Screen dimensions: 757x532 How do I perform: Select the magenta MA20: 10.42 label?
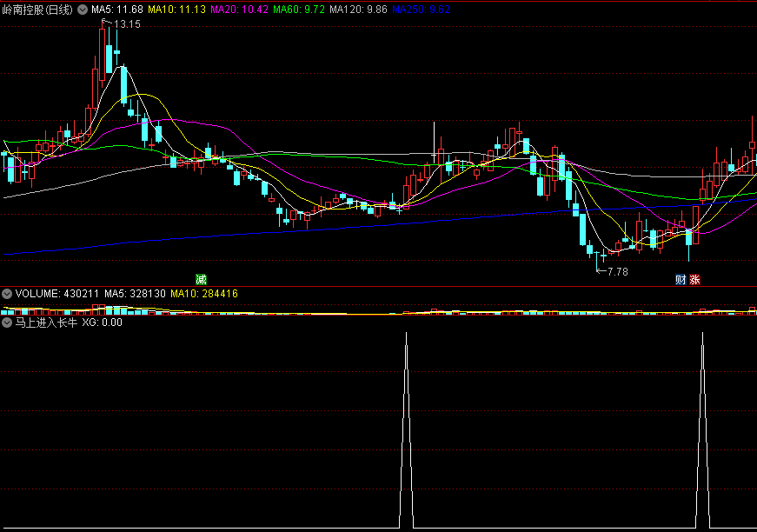[x=240, y=10]
